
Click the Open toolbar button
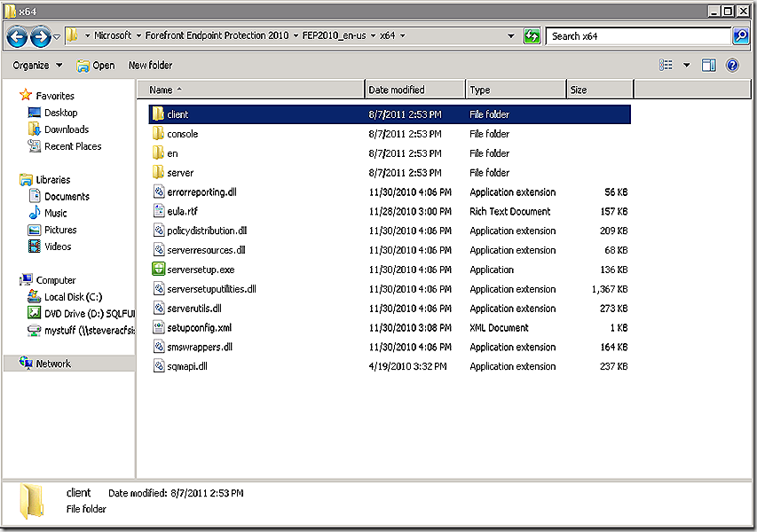96,66
